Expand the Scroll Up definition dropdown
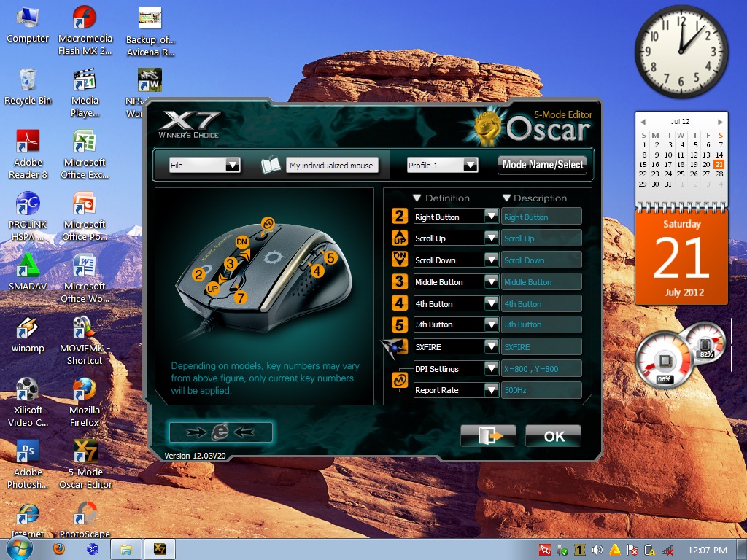This screenshot has height=560, width=747. point(492,238)
